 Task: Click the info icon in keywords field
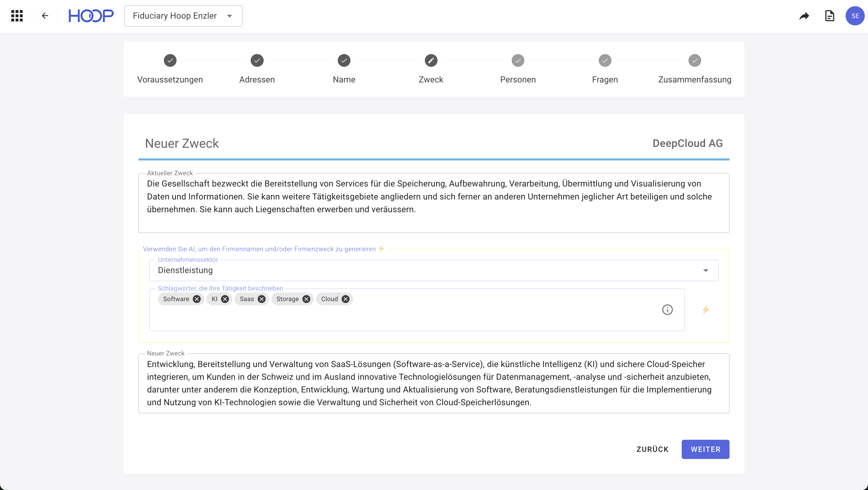667,310
